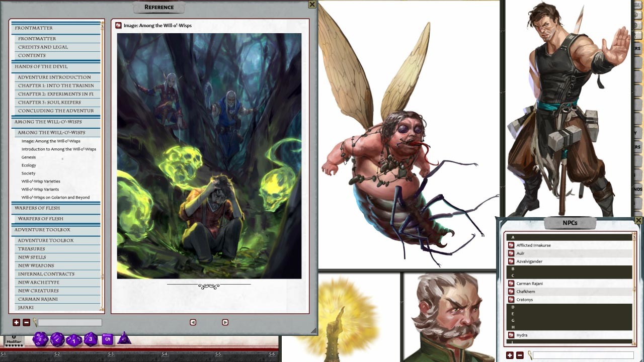Roll the purple d10 die
The width and height of the screenshot is (644, 362).
pyautogui.click(x=75, y=339)
